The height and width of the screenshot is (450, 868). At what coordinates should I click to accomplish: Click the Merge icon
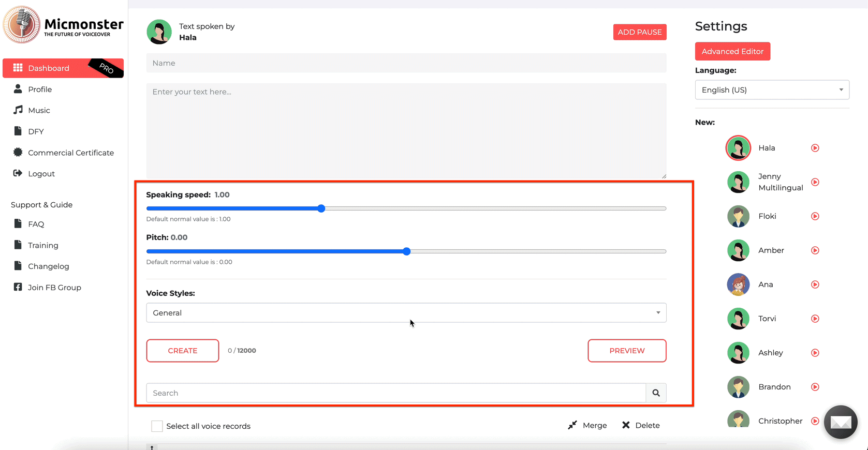(x=572, y=425)
